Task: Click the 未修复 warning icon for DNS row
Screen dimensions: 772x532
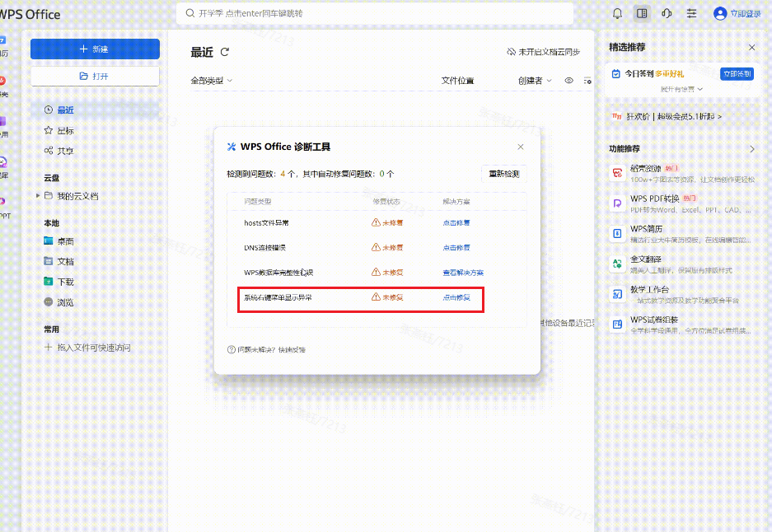Action: tap(376, 247)
